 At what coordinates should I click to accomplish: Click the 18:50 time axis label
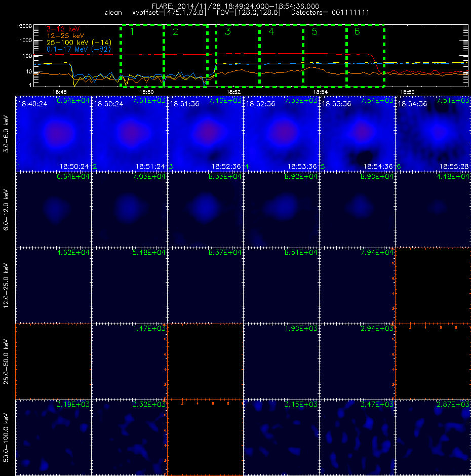(x=147, y=92)
